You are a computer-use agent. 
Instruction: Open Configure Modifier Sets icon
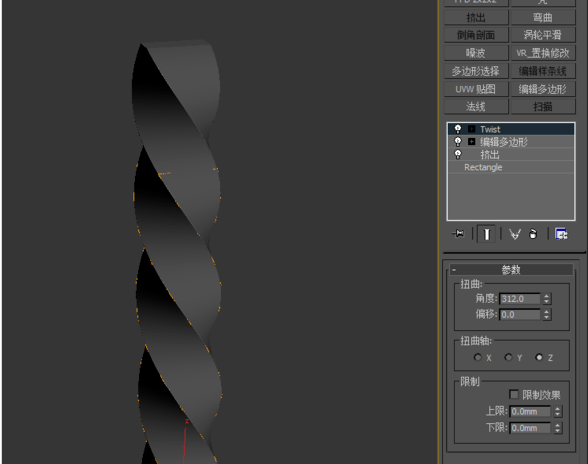561,234
